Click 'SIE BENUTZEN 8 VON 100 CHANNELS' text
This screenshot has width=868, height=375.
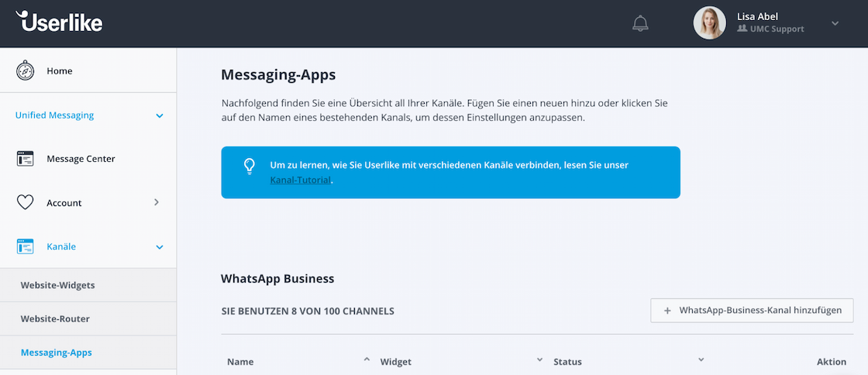click(x=308, y=311)
